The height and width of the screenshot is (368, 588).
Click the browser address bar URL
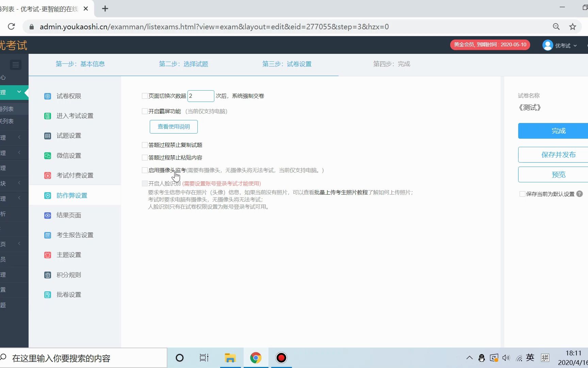214,27
